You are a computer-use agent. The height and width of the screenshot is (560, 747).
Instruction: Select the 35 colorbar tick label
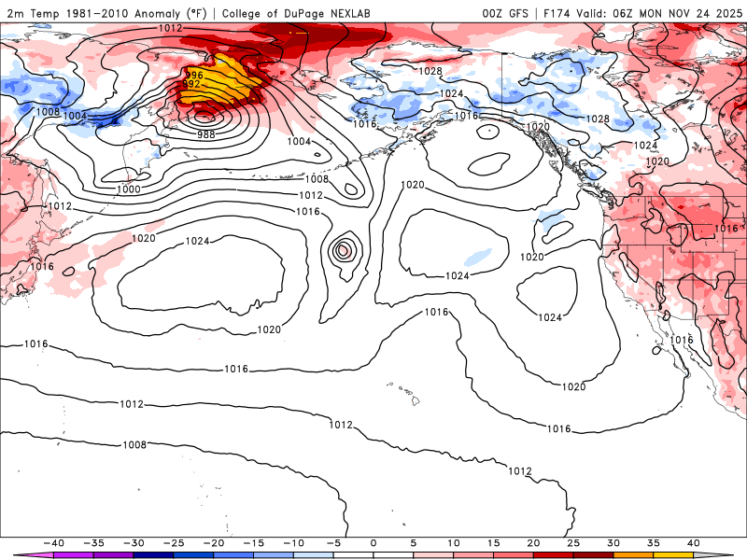(x=654, y=543)
